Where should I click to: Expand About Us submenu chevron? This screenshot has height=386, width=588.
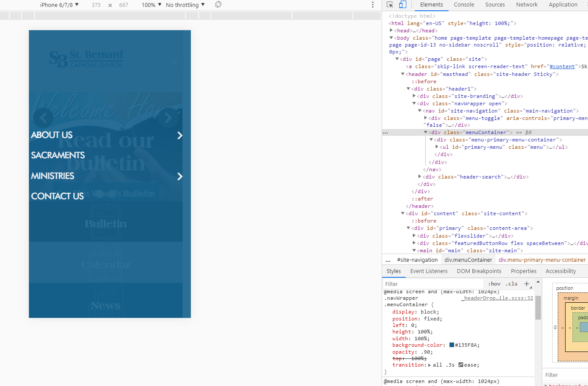pos(180,135)
